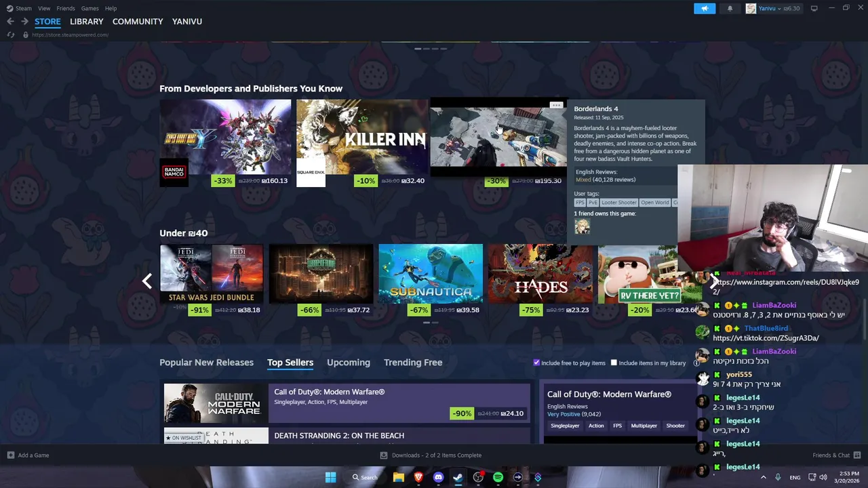Switch to the LIBRARY section

coord(87,22)
